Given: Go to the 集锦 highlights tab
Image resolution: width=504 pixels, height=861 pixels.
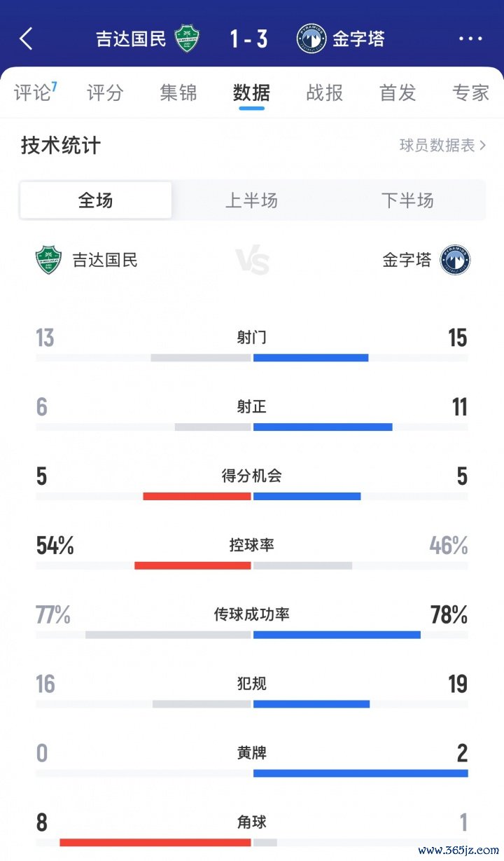Looking at the screenshot, I should [x=178, y=92].
